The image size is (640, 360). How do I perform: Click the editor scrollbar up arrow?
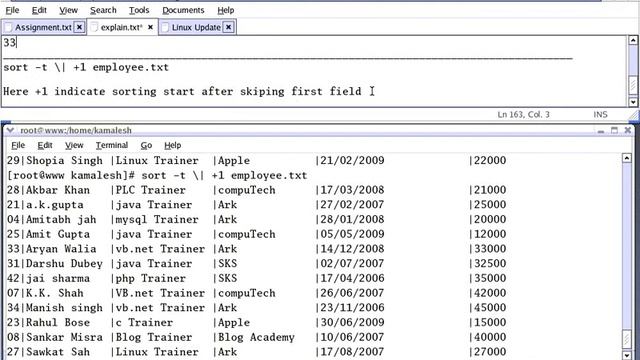[633, 40]
